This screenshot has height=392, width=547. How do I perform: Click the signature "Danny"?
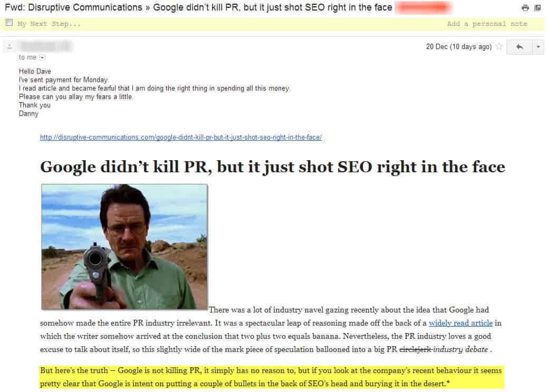click(28, 114)
